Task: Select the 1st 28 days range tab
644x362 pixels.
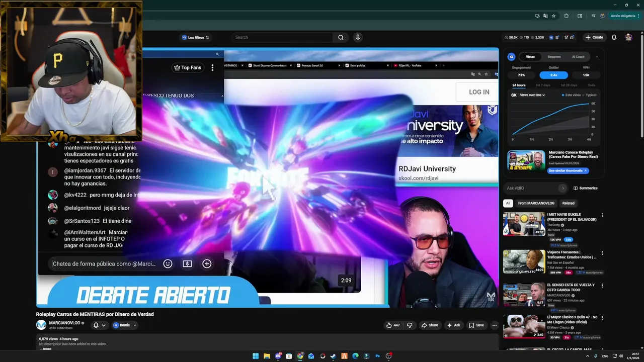Action: coord(569,85)
